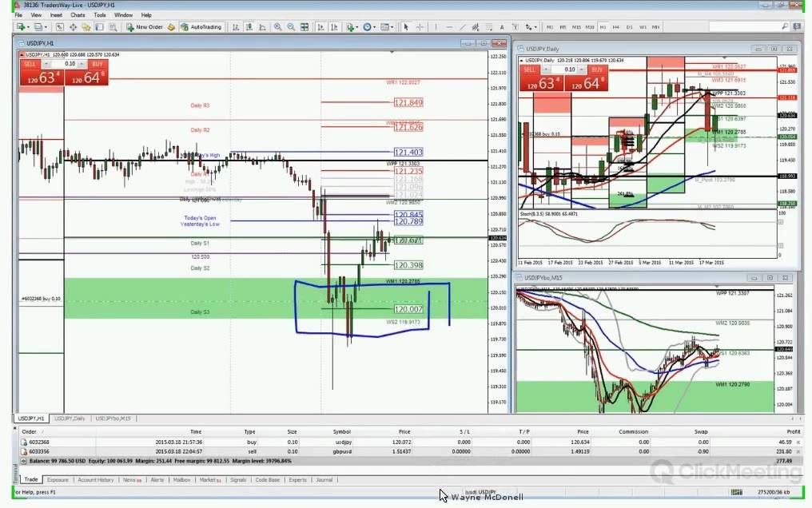The height and width of the screenshot is (508, 812).
Task: Open the View menu
Action: pyautogui.click(x=36, y=15)
